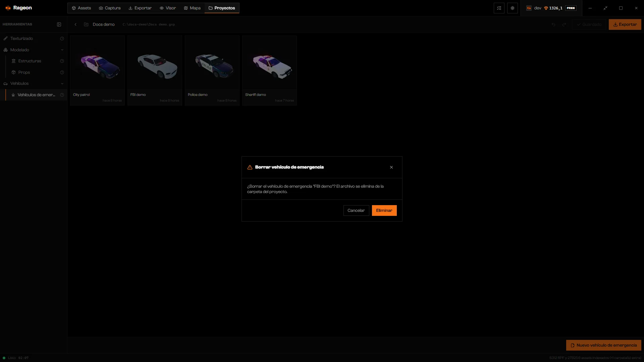Go to the Visor tab

click(168, 8)
